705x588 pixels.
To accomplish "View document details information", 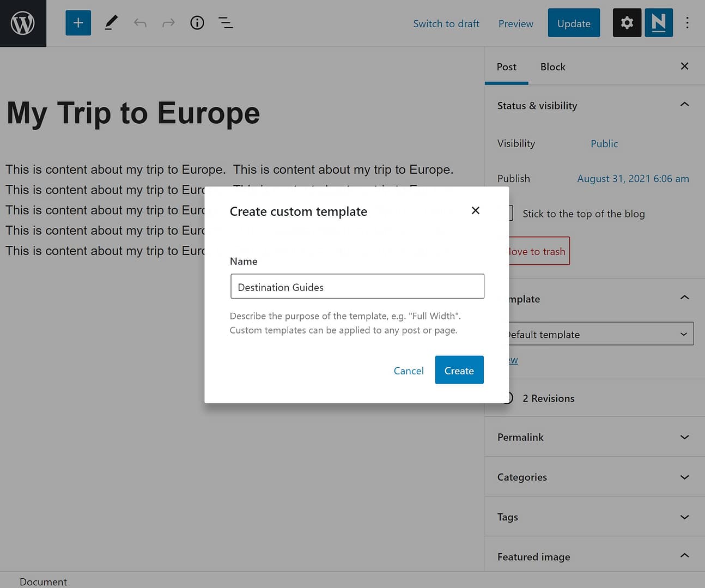I will [x=197, y=22].
